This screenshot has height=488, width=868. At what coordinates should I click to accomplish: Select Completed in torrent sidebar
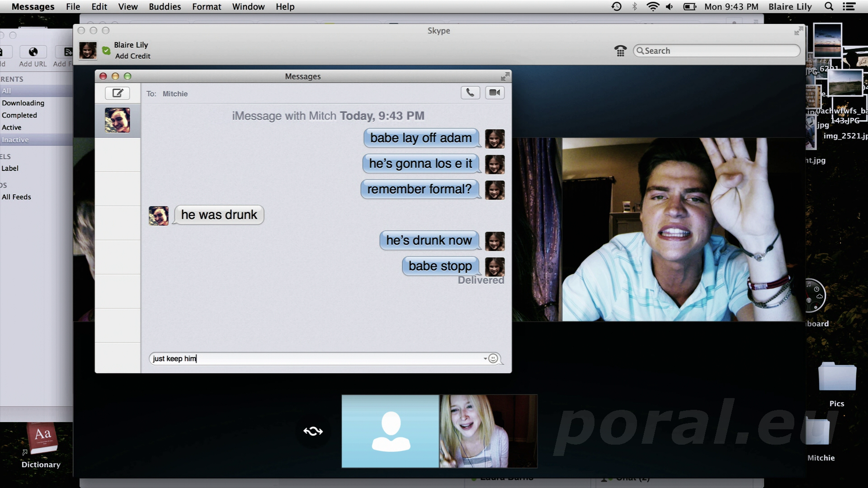(19, 115)
